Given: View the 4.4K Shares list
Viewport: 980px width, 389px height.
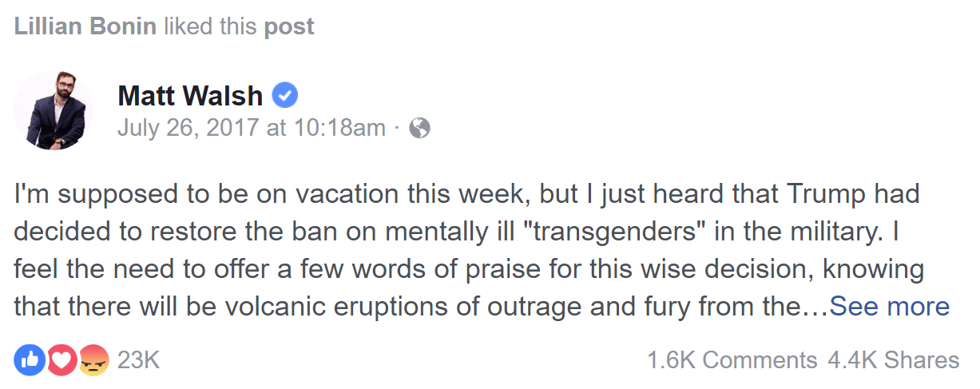Looking at the screenshot, I should click(893, 361).
